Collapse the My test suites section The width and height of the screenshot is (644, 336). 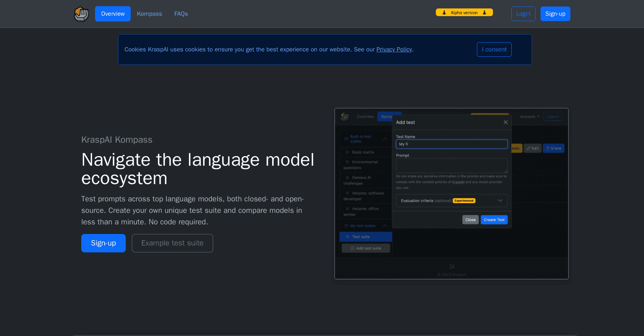pyautogui.click(x=385, y=226)
